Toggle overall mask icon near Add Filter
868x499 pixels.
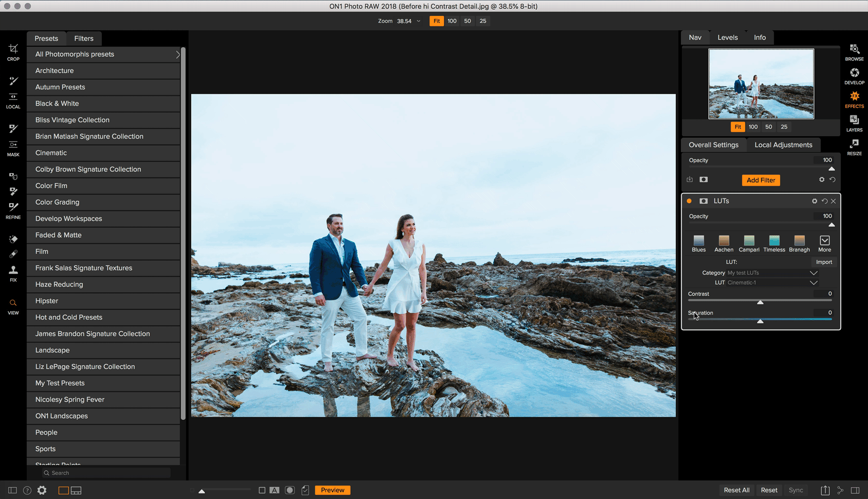point(703,180)
